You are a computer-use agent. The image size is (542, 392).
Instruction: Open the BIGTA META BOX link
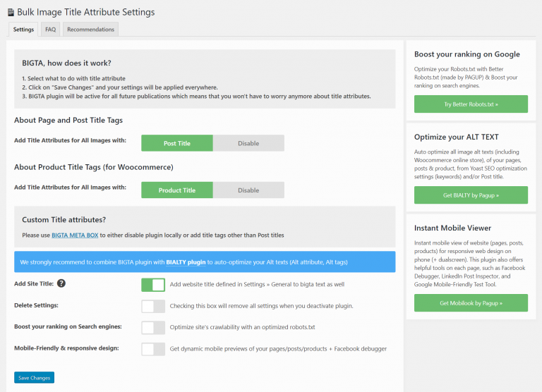pos(75,235)
